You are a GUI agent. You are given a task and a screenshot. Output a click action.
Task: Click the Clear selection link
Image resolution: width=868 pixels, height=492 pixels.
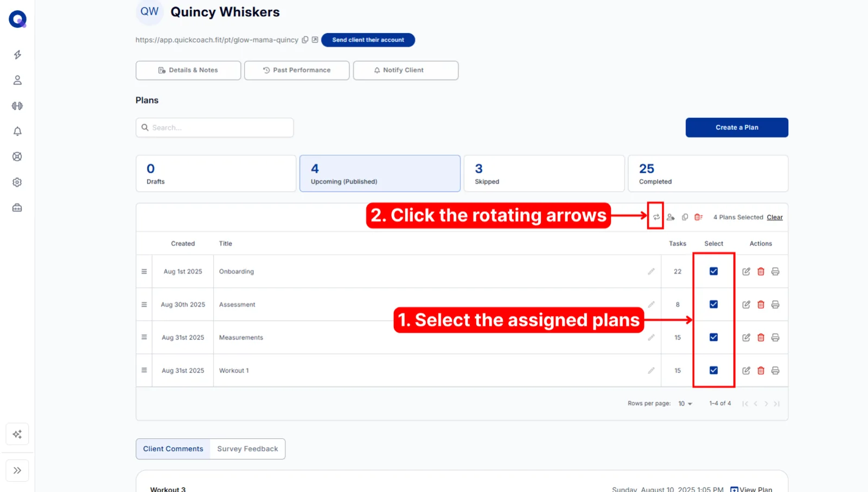point(775,217)
